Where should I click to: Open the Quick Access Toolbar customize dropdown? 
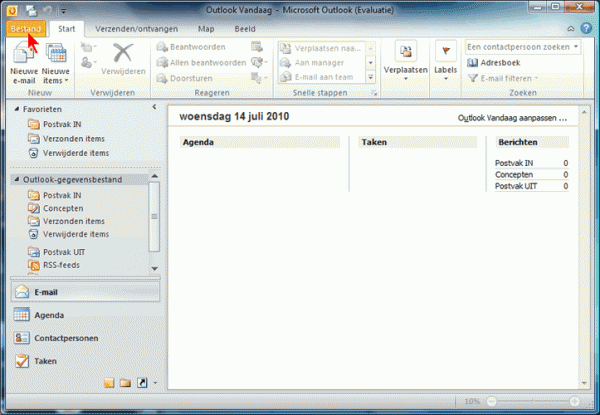pyautogui.click(x=64, y=11)
